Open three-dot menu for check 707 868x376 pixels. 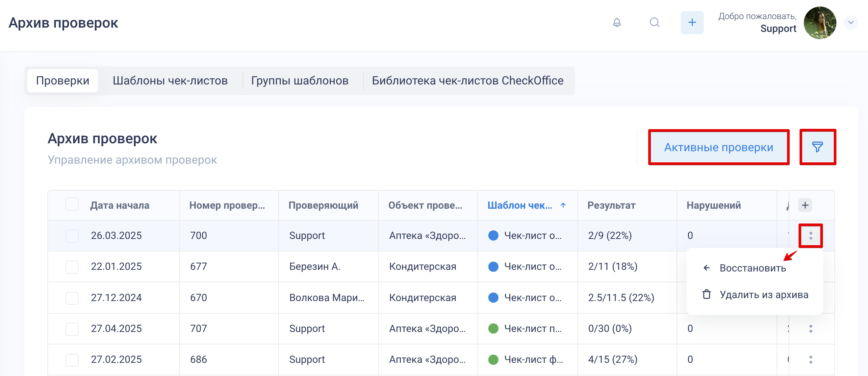[810, 329]
